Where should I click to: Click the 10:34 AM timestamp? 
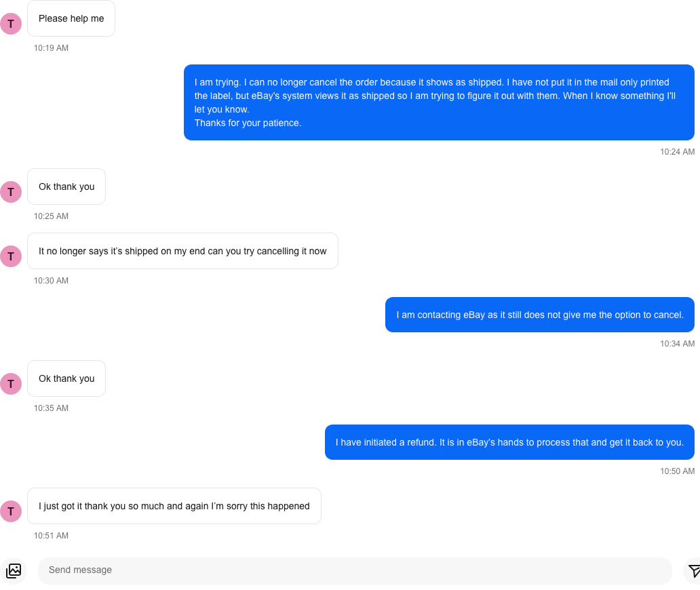click(677, 344)
